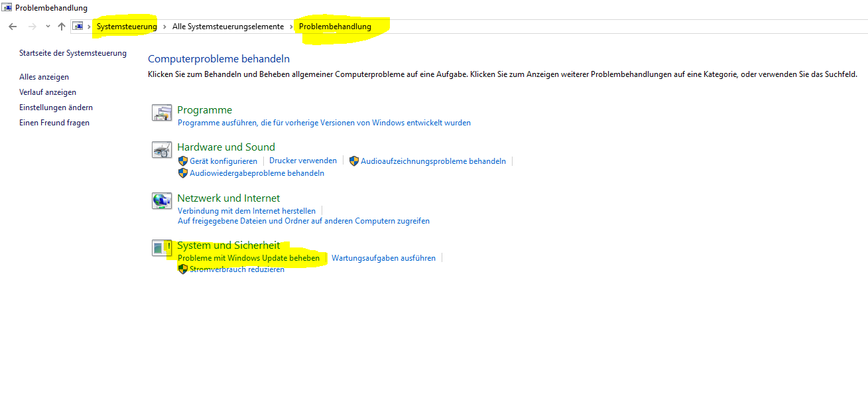868x416 pixels.
Task: Expand chevron before Systemsteuerung breadcrumb
Action: pyautogui.click(x=90, y=27)
